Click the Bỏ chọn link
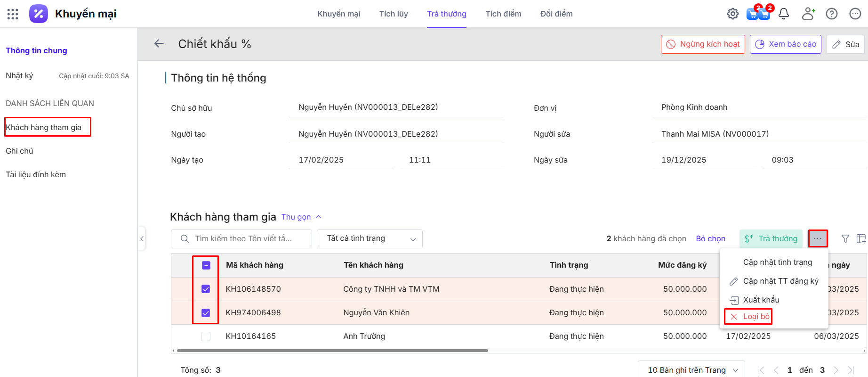The width and height of the screenshot is (868, 377). pos(710,239)
